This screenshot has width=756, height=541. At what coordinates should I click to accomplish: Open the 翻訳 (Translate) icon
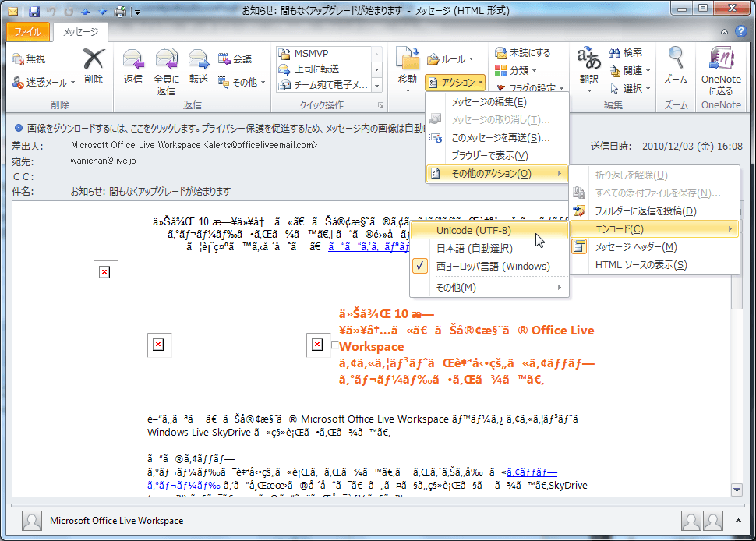coord(588,70)
